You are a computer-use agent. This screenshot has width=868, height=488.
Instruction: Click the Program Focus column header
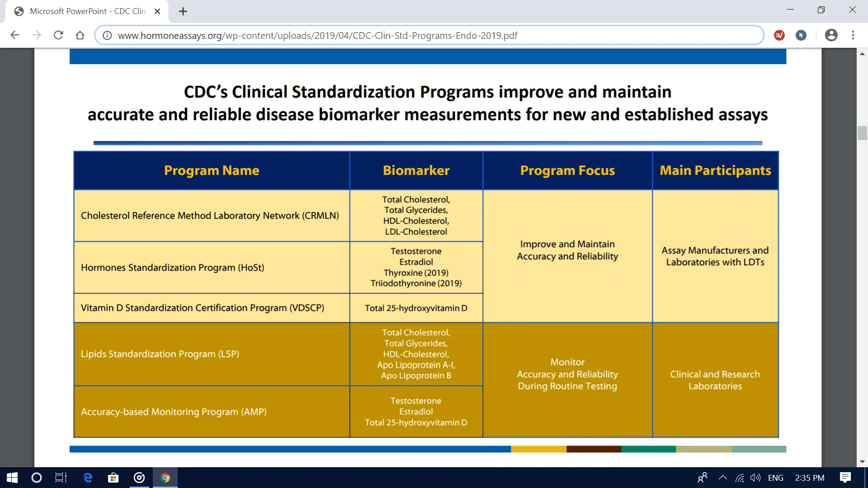coord(567,170)
